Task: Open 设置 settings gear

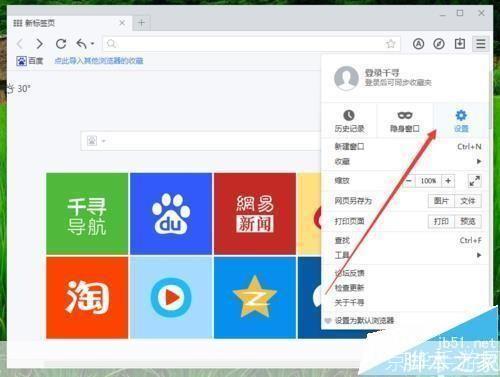Action: click(x=461, y=121)
